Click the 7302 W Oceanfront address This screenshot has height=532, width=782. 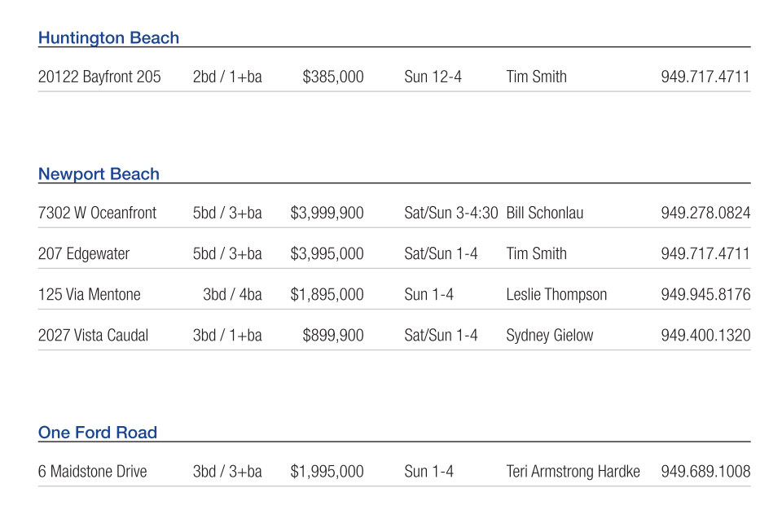pyautogui.click(x=97, y=213)
